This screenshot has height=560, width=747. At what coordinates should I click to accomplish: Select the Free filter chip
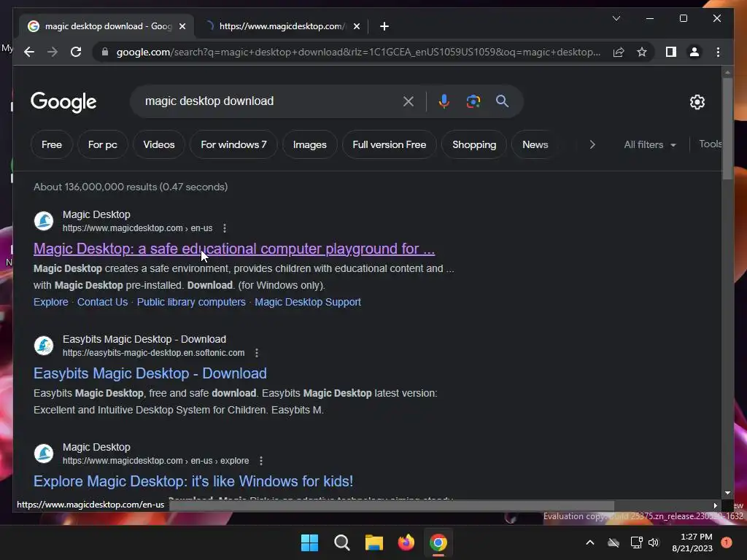52,144
